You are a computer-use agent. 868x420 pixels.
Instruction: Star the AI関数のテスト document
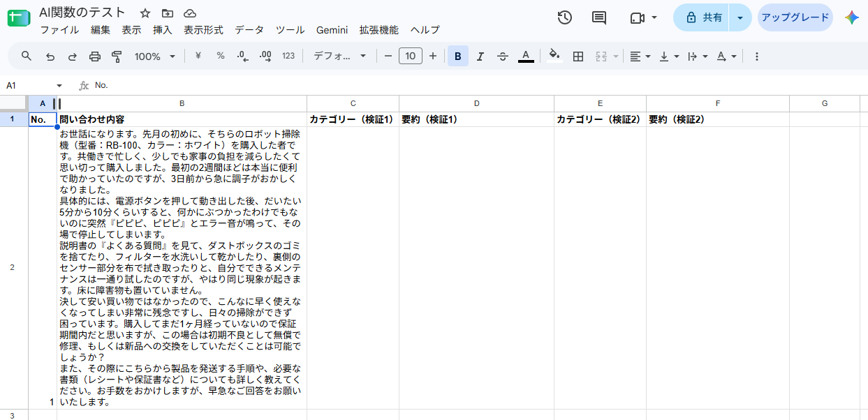(x=145, y=13)
